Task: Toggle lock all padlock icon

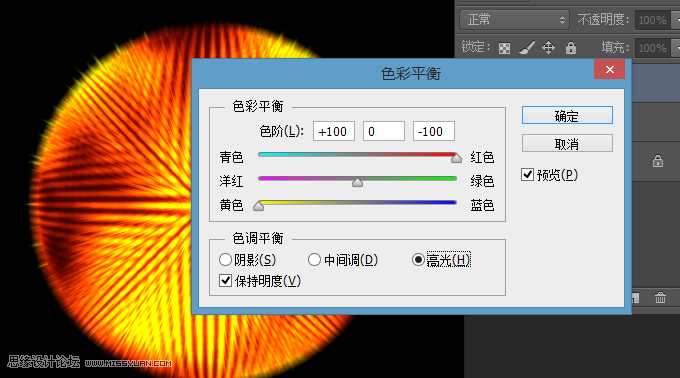Action: [x=571, y=47]
